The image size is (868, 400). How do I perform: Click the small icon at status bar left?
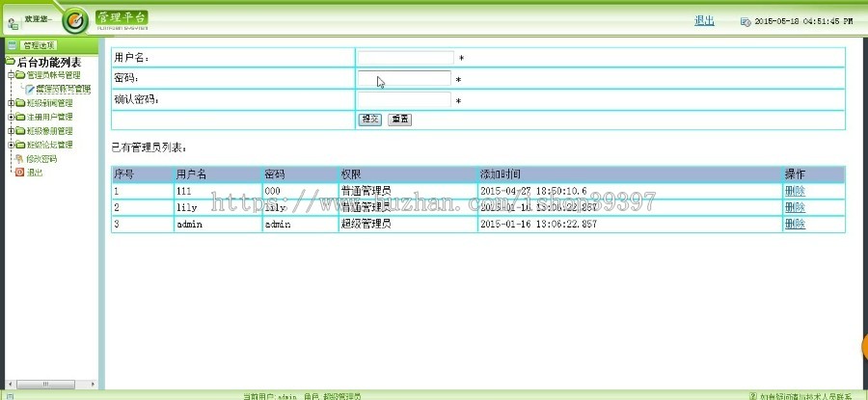tap(10, 396)
